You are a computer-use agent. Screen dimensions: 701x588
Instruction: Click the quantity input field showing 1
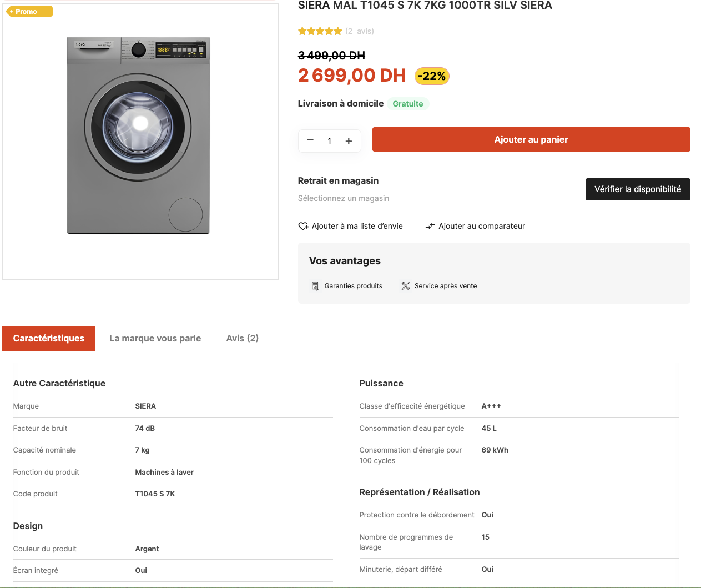(330, 141)
